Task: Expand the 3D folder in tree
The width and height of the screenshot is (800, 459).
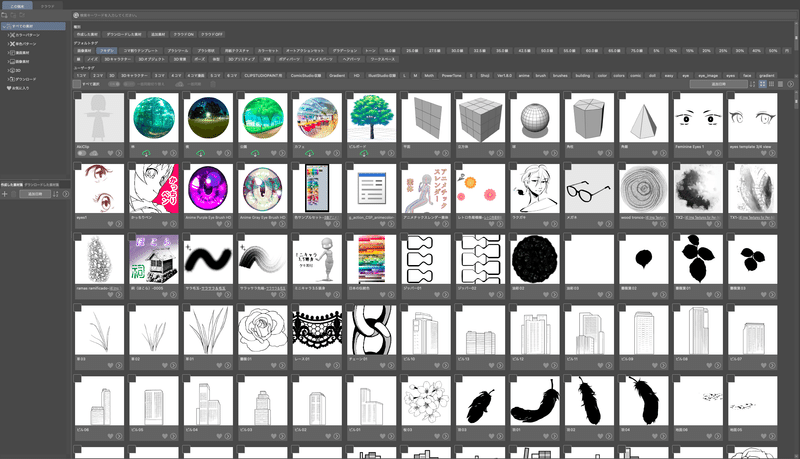Action: 9,70
